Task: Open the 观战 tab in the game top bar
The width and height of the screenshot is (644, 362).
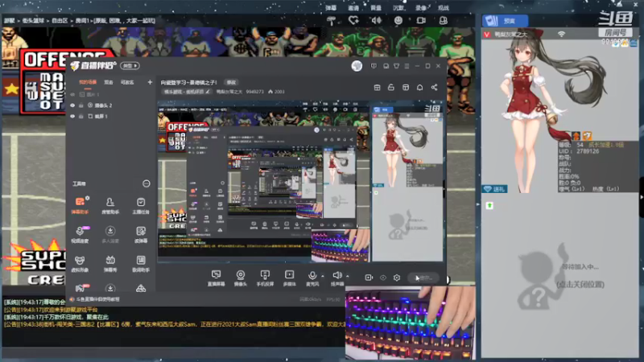Action: (444, 8)
